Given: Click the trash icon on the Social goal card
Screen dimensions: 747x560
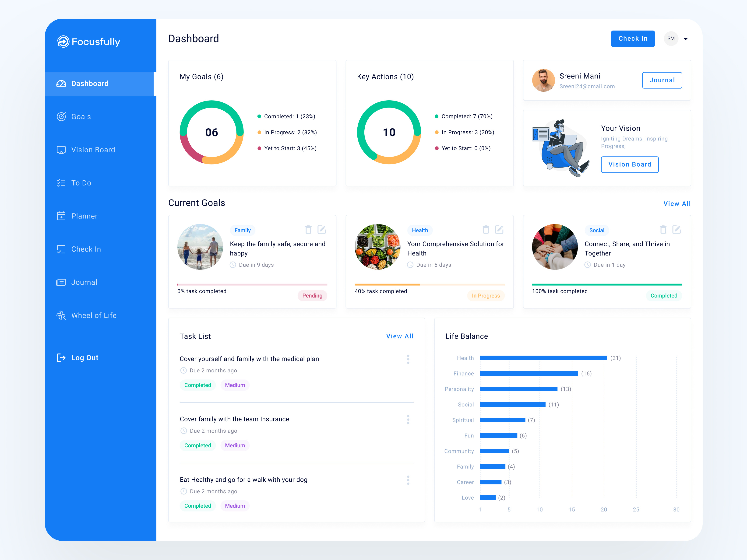Looking at the screenshot, I should (663, 229).
